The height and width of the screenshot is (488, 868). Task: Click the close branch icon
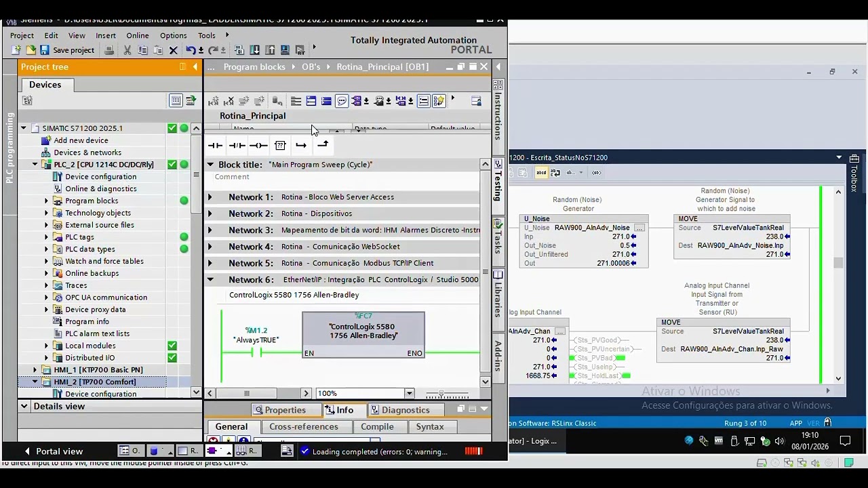(x=323, y=144)
